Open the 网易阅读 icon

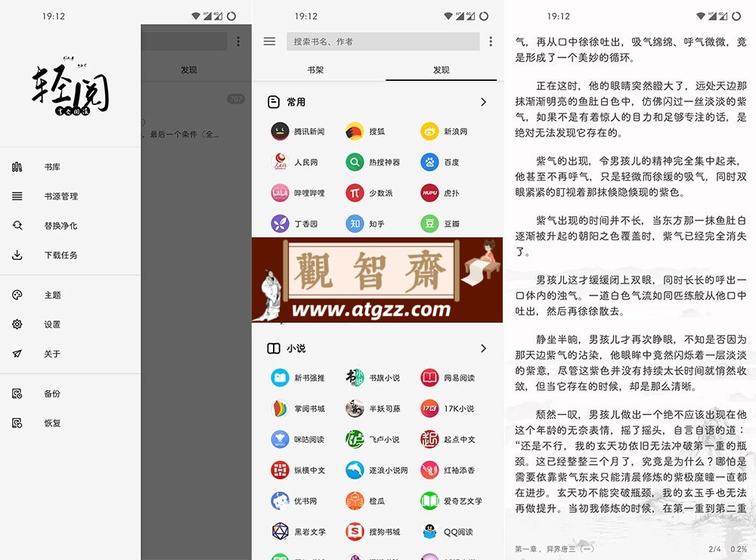tap(429, 378)
